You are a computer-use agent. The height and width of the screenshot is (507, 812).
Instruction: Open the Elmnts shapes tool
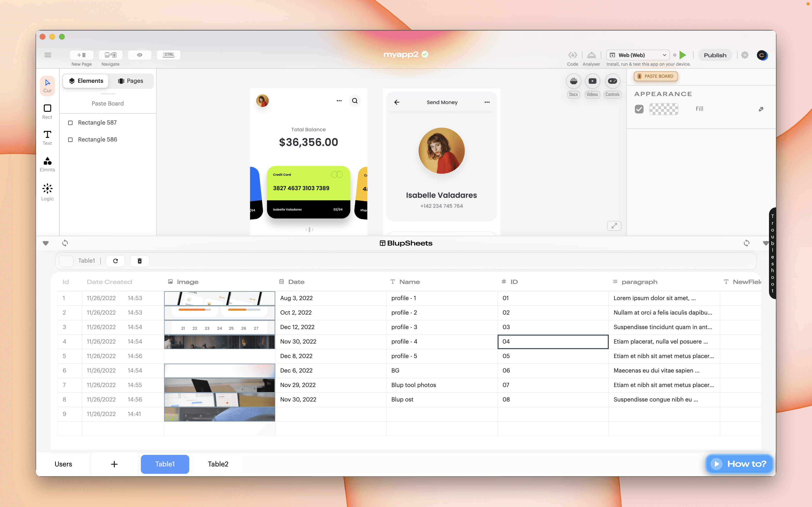tap(47, 161)
